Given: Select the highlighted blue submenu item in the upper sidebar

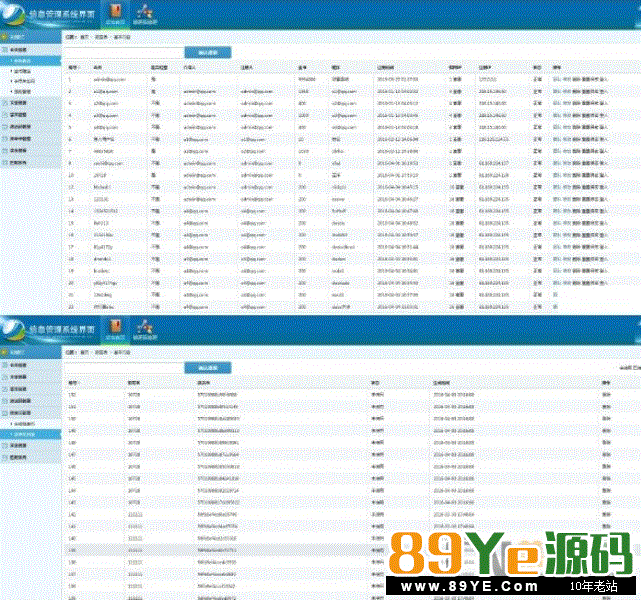Looking at the screenshot, I should pos(31,61).
